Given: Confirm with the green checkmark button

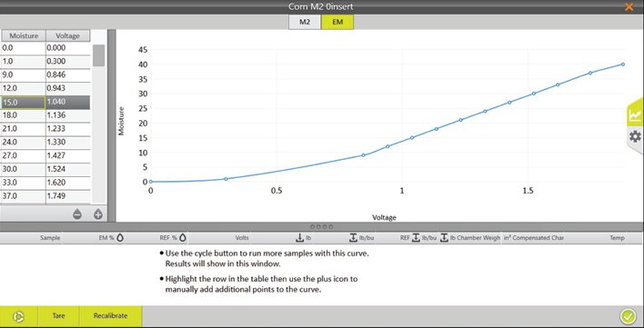Looking at the screenshot, I should point(628,316).
